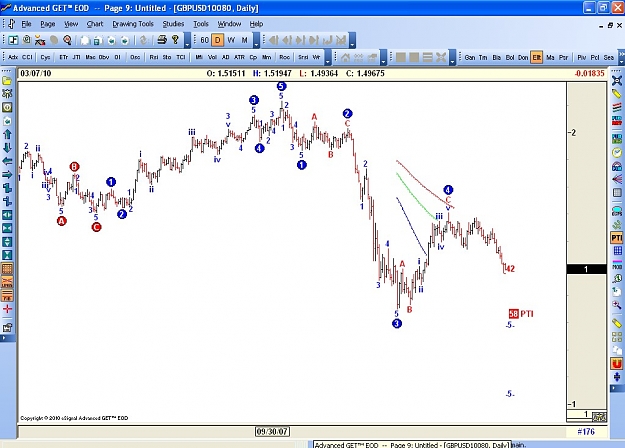Screen dimensions: 625x448
Task: Open the Page menu
Action: click(x=47, y=24)
